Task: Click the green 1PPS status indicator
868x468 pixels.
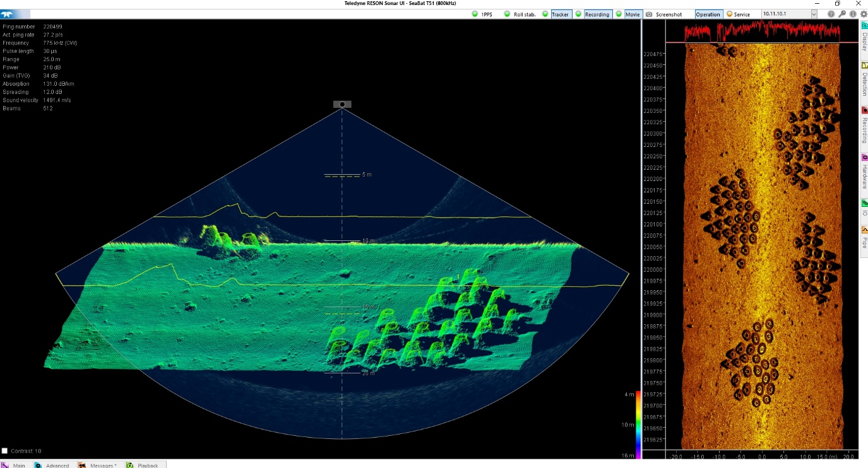Action: pos(475,14)
